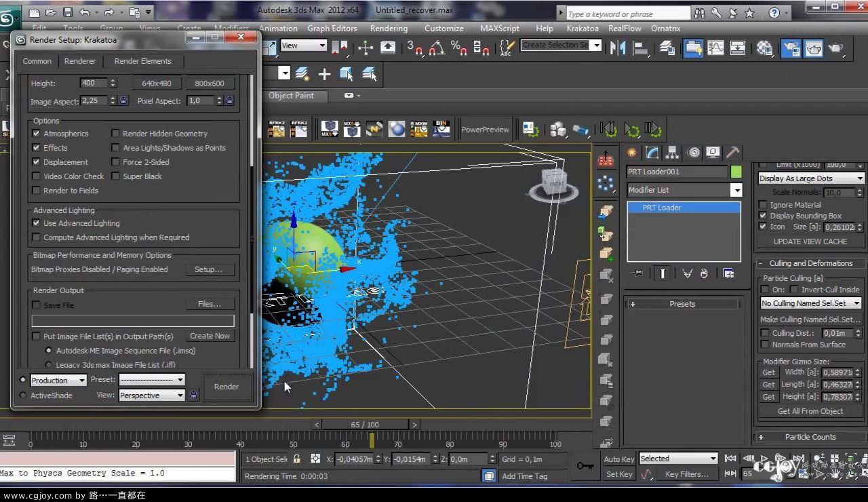Click the Files... button
The height and width of the screenshot is (502, 868).
(x=210, y=304)
